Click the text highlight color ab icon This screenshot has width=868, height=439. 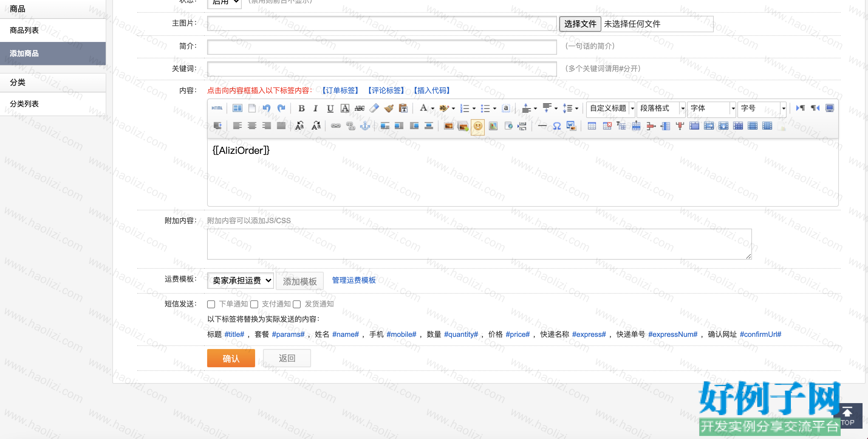tap(444, 108)
